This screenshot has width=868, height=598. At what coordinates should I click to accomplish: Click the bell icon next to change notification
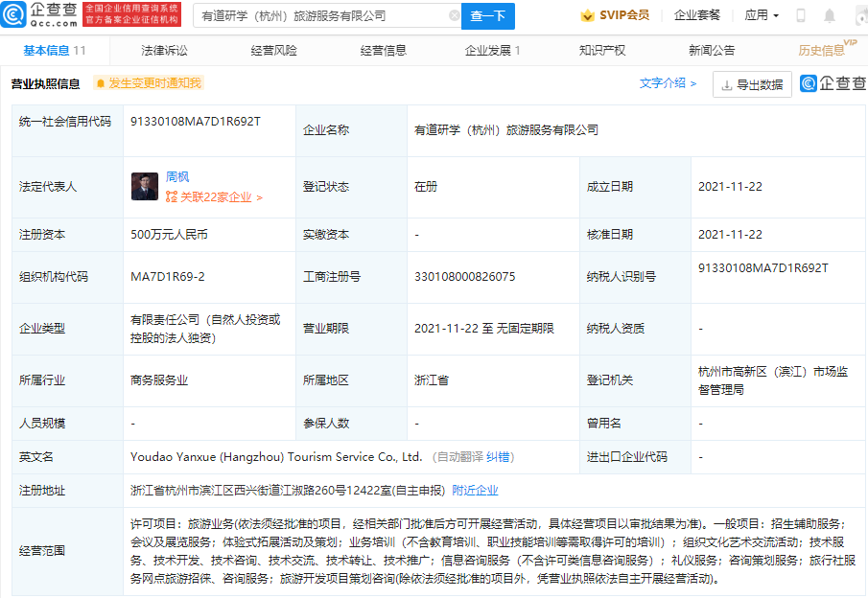click(100, 83)
